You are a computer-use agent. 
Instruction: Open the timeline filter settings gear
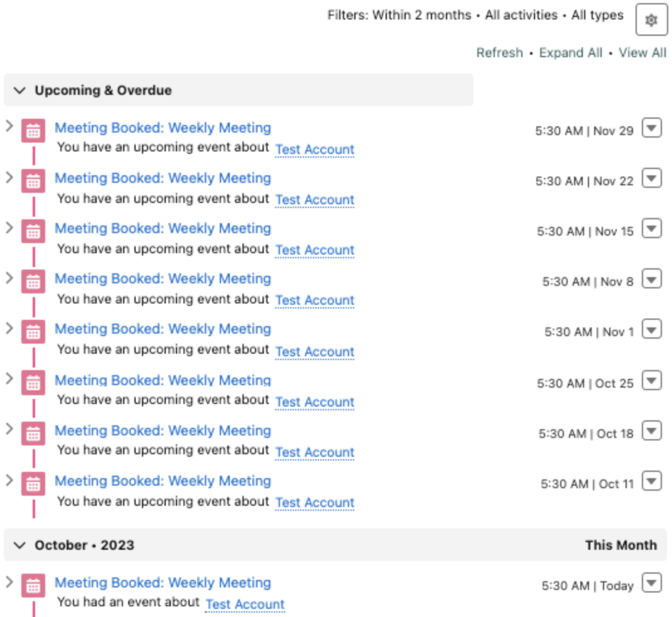pos(651,20)
